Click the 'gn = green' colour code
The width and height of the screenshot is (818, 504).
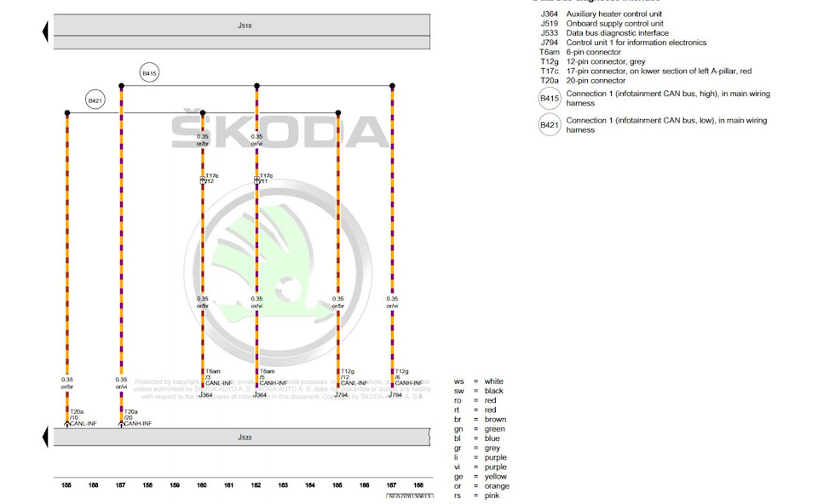480,429
